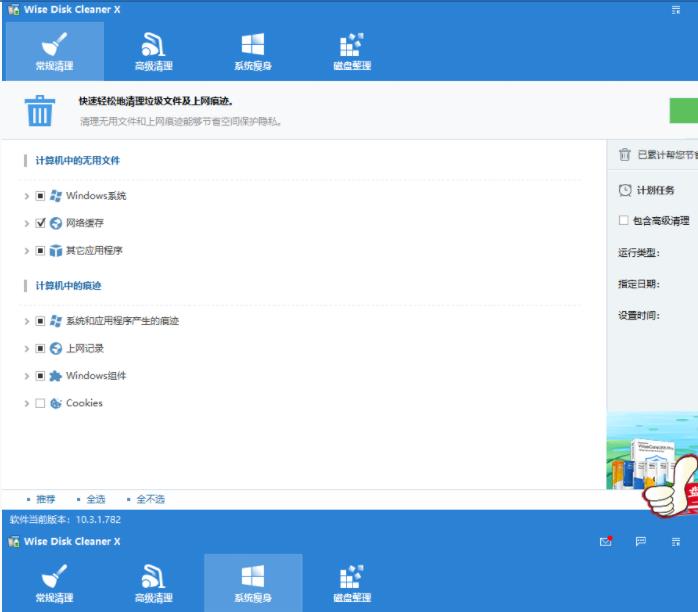Select the highlighted 系统瘦身 tab in the bottom window
Image resolution: width=698 pixels, height=612 pixels.
click(253, 583)
